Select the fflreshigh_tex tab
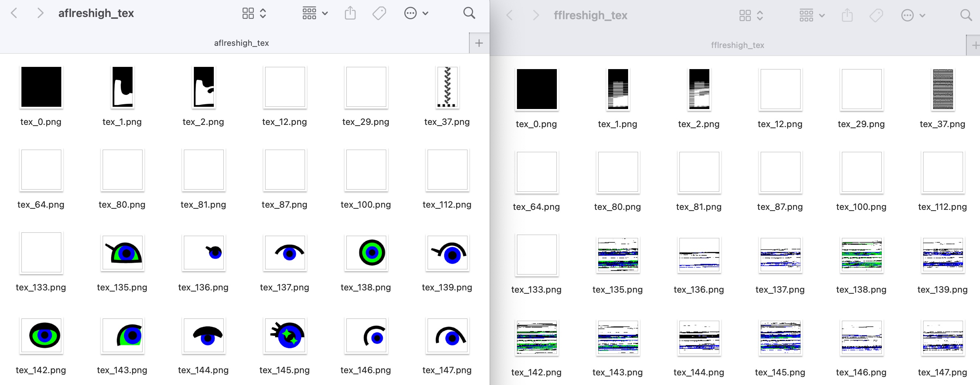The image size is (980, 385). [x=737, y=45]
